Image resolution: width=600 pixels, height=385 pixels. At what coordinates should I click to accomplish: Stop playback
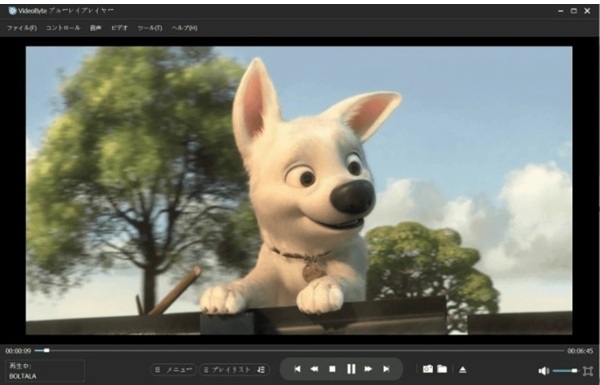332,369
